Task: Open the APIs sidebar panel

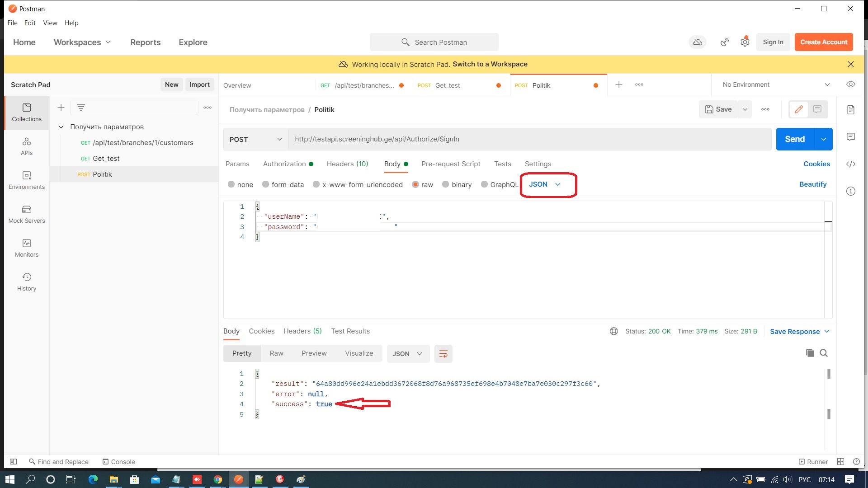Action: [27, 146]
